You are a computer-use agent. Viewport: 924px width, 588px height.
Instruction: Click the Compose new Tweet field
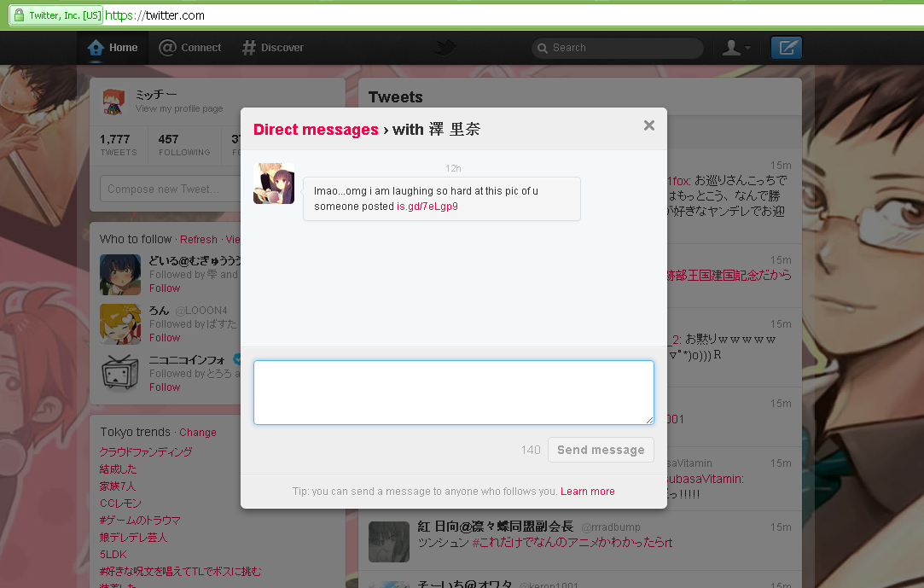click(171, 189)
